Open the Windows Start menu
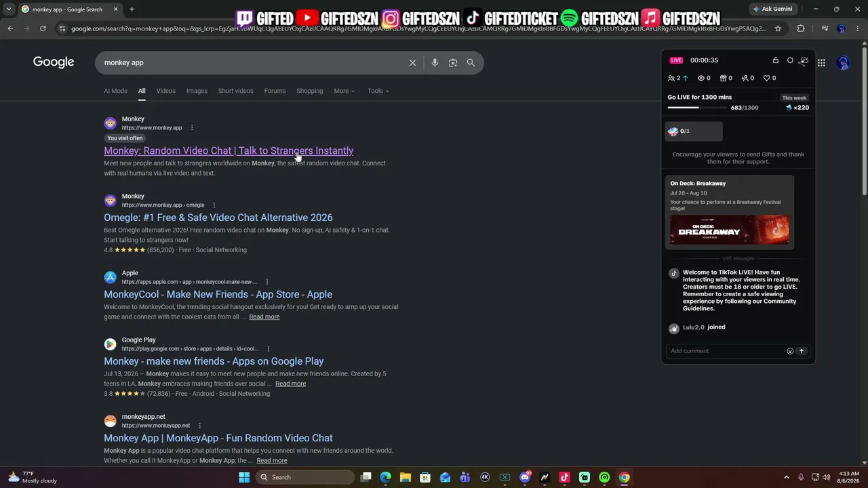This screenshot has width=868, height=488. 244,477
